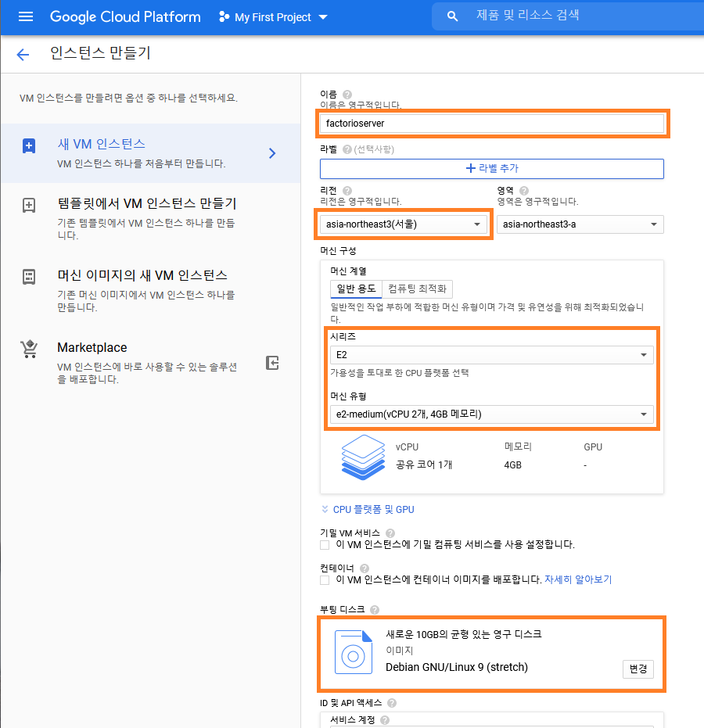Enable the 컨테이너 이미지 배포 checkbox

(x=325, y=580)
